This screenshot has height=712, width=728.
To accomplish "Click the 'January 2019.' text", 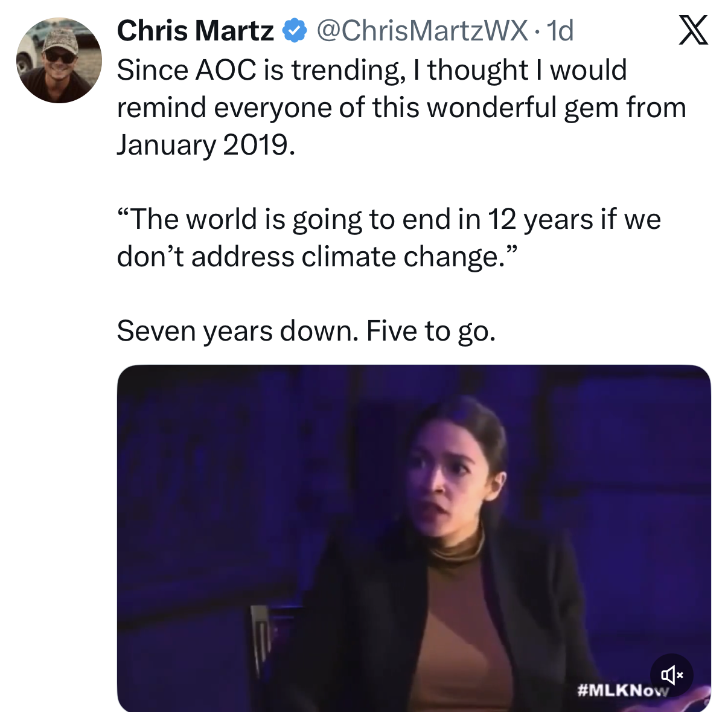I will [206, 144].
